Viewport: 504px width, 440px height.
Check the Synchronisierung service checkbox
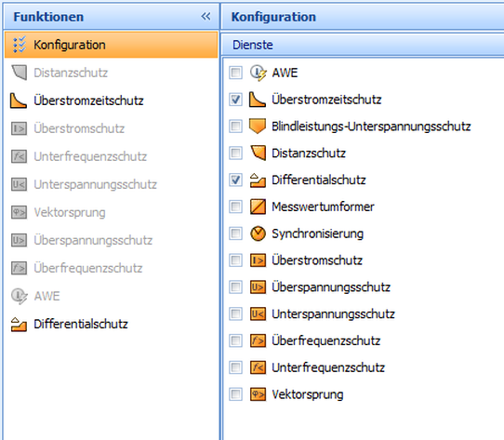point(235,233)
